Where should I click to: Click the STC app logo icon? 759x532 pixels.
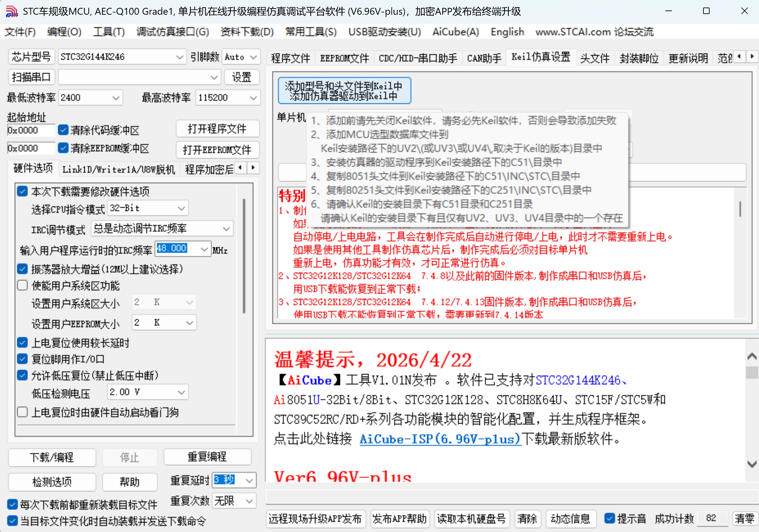(x=11, y=11)
